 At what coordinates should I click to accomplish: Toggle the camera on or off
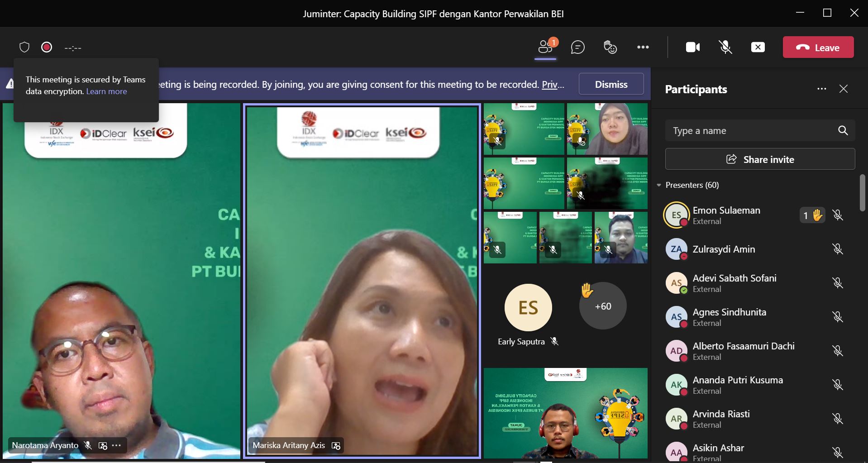[692, 48]
